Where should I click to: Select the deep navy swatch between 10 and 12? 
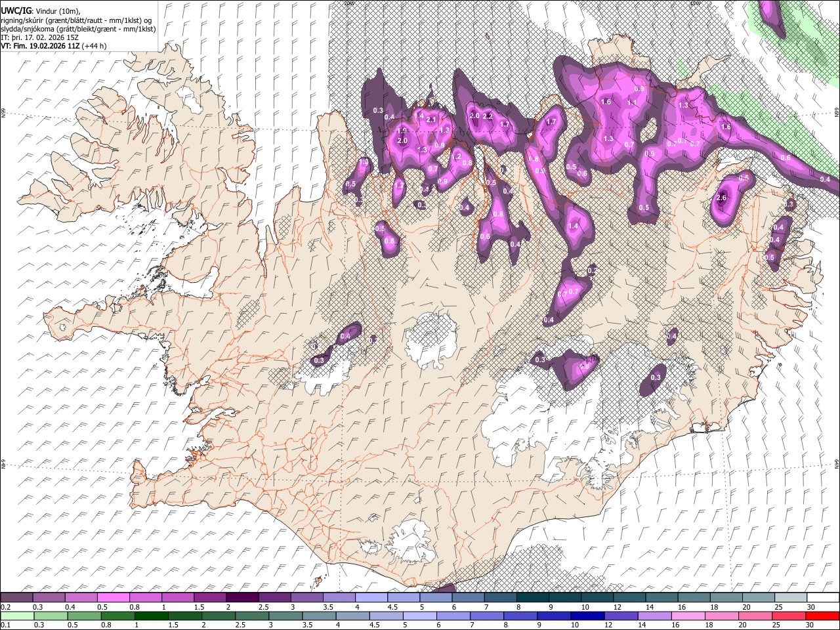click(587, 616)
